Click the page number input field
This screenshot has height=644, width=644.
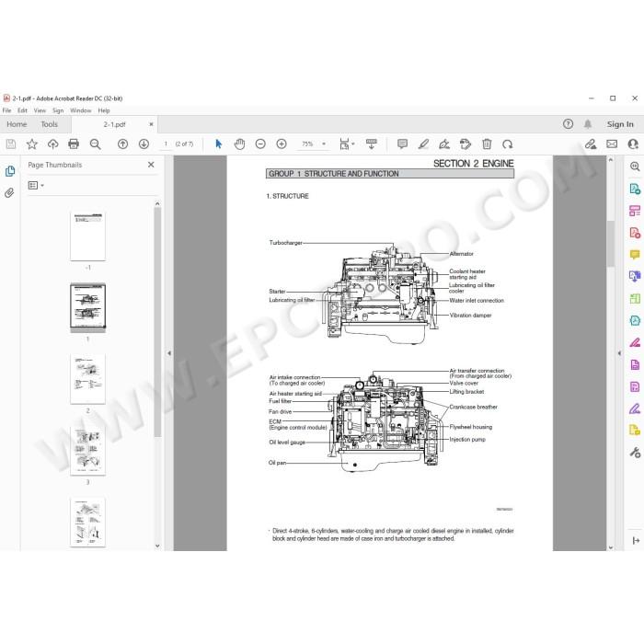166,144
